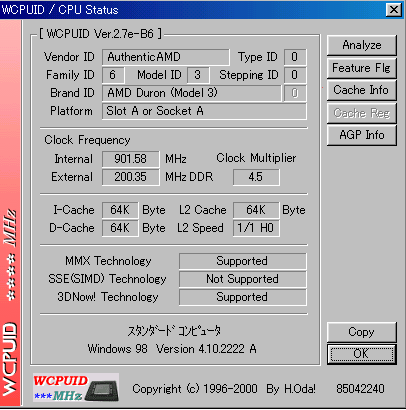Click the number 85042240
Screen dimensions: 406x410
(360, 389)
